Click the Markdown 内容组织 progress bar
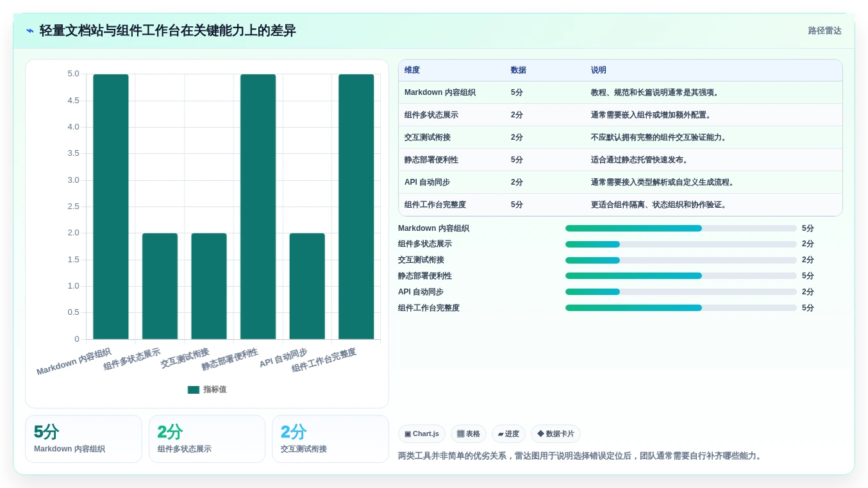 click(x=681, y=228)
